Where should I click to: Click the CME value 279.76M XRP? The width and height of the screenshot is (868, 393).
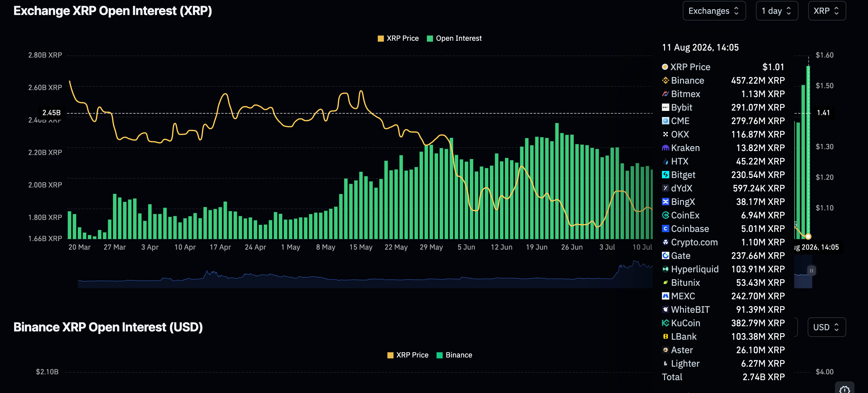758,121
